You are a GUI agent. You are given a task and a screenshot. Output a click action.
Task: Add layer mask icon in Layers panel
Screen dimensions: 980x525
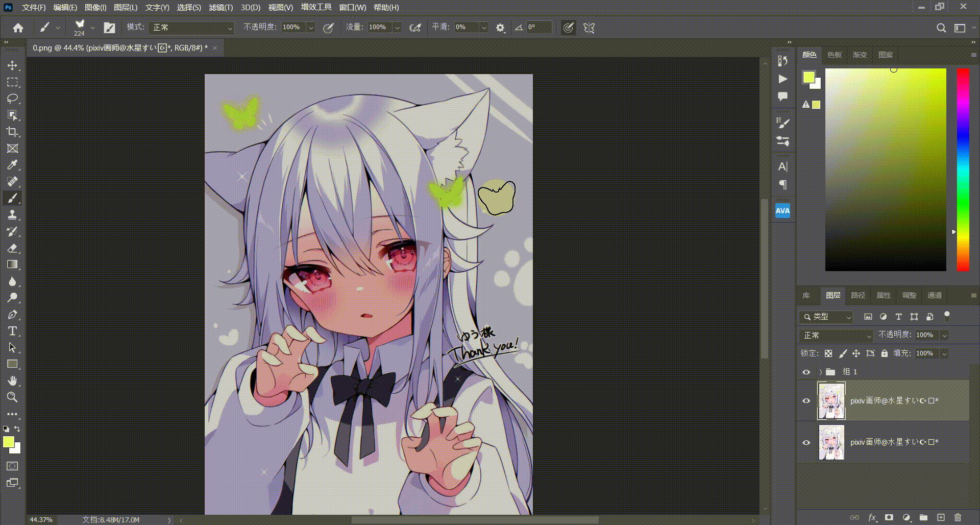tap(889, 517)
